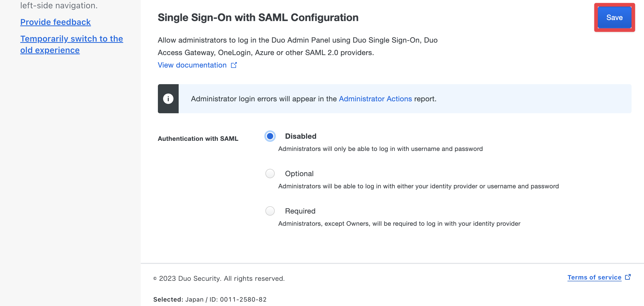644x306 pixels.
Task: Click the Optional option label text
Action: (x=299, y=174)
